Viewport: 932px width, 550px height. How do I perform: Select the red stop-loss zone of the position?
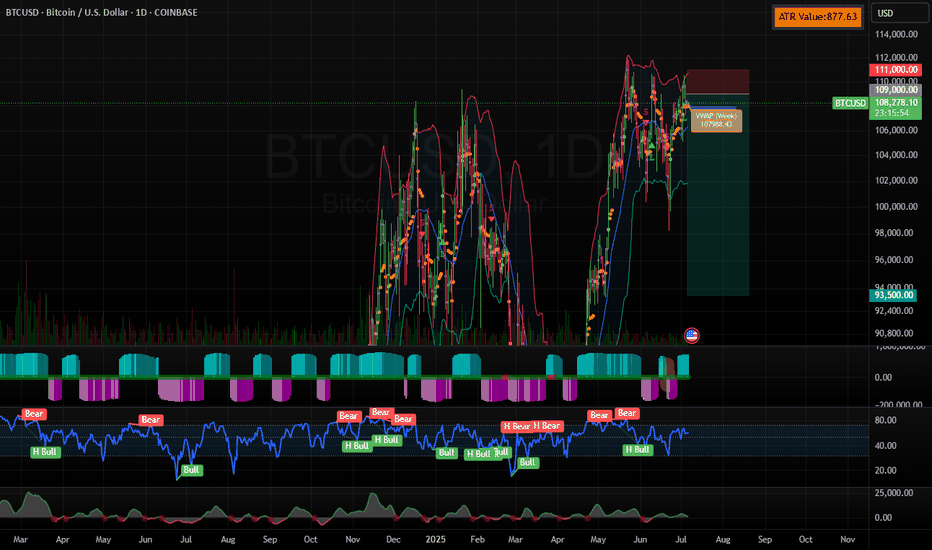(x=718, y=81)
